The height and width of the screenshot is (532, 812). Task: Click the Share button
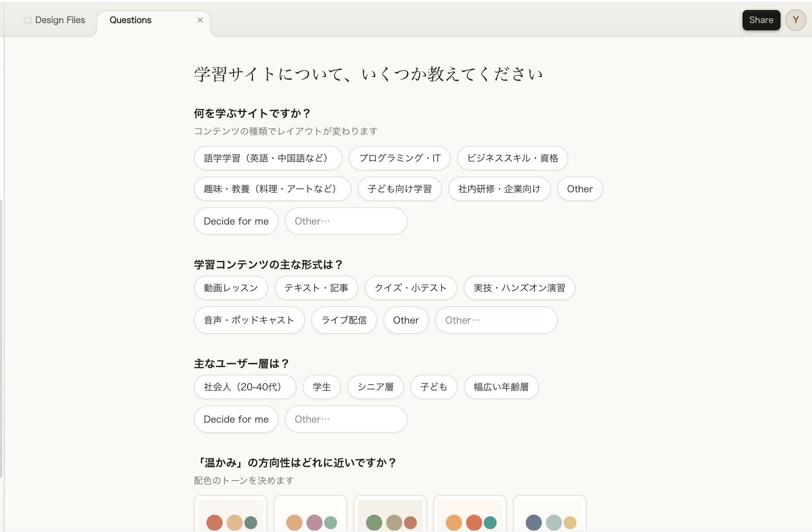pyautogui.click(x=761, y=20)
